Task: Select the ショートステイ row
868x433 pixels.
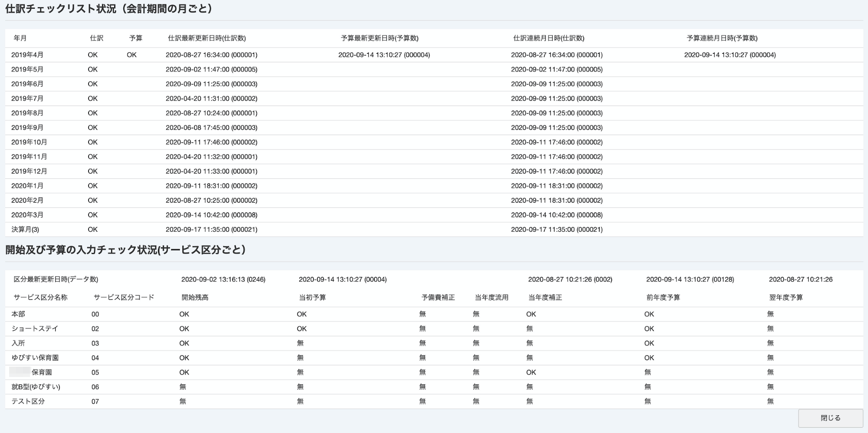Action: pos(434,329)
